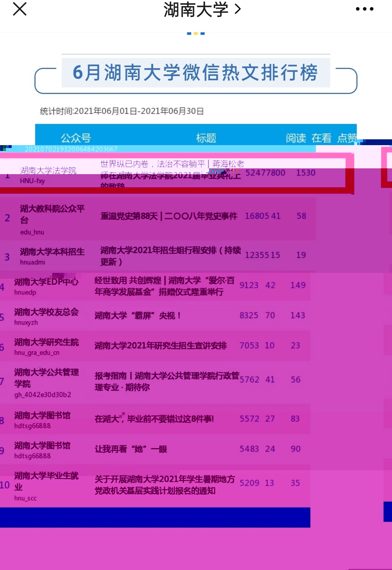Select 湖南大学EDP中心 account name

coord(46,282)
